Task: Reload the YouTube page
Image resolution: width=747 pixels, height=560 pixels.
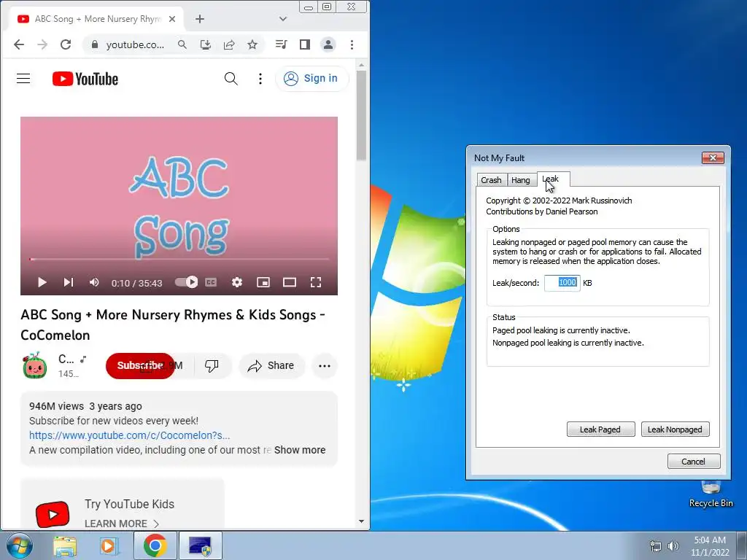Action: [66, 44]
